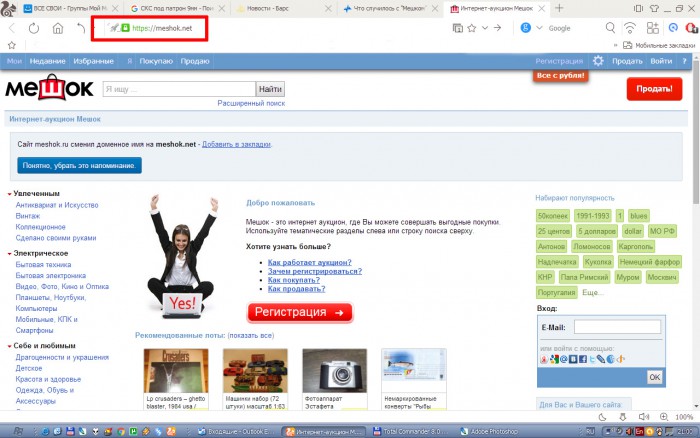Reload the page with refresh icon
Viewport: 700px width, 438px height.
[x=34, y=28]
